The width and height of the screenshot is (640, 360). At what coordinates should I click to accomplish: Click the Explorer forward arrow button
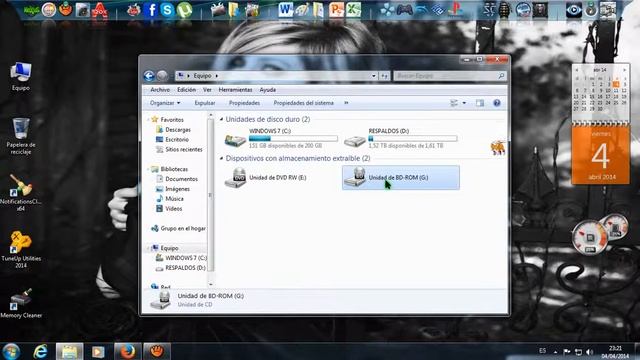click(162, 76)
